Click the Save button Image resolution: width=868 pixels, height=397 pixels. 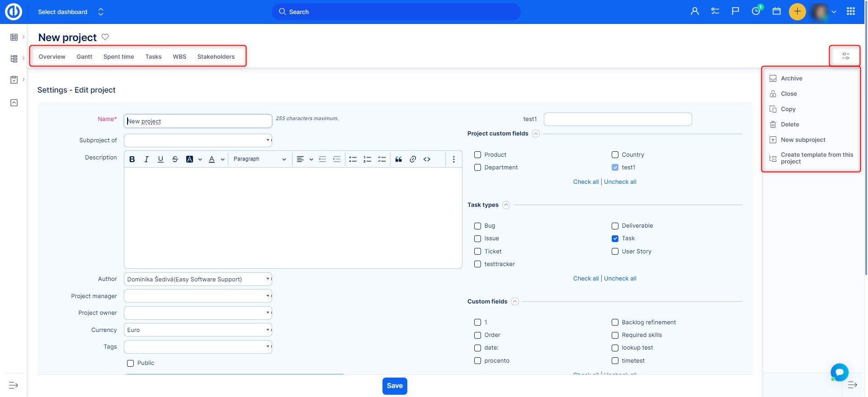pos(394,386)
